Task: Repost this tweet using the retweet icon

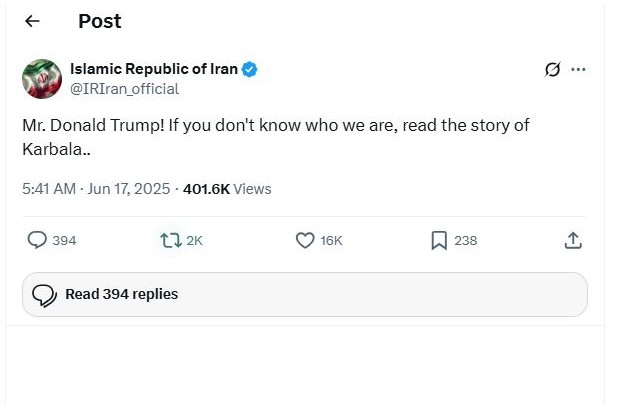Action: [170, 240]
